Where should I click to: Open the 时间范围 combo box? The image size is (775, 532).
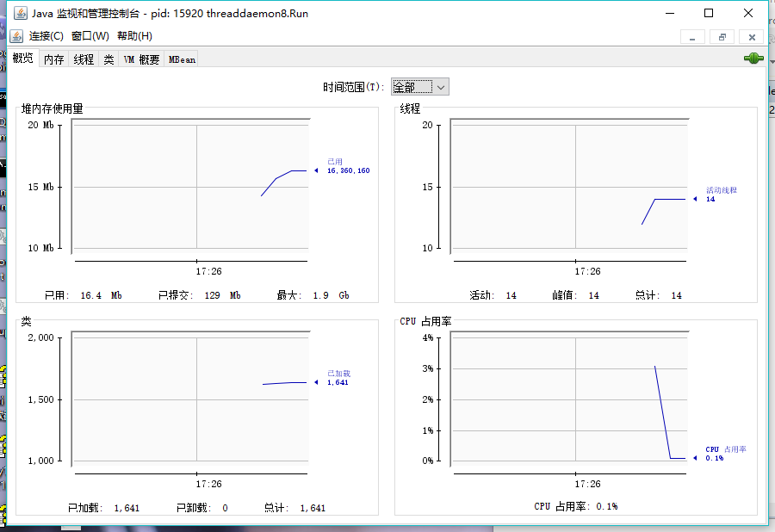tap(419, 87)
